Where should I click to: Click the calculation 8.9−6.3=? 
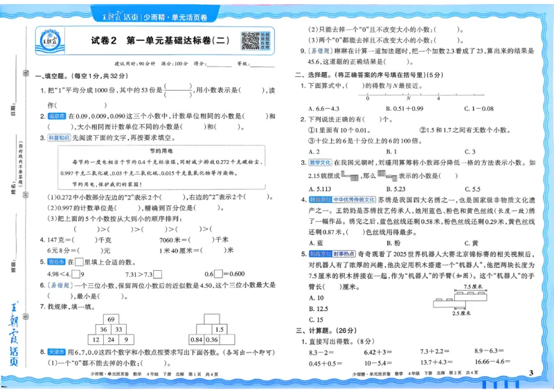tap(489, 350)
